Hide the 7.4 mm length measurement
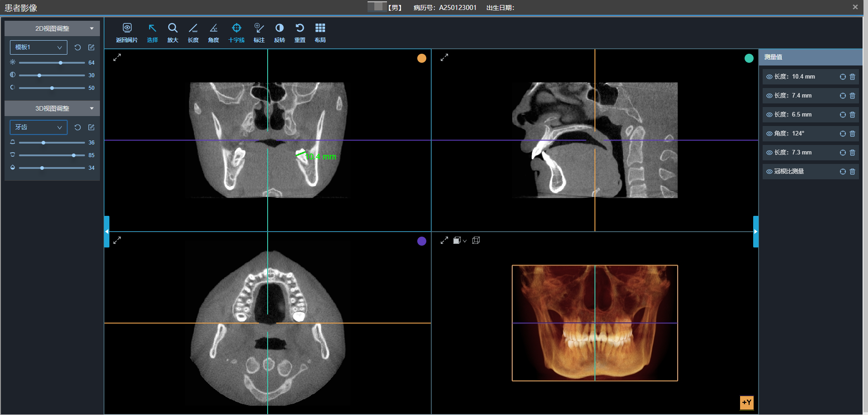Image resolution: width=868 pixels, height=415 pixels. [x=769, y=96]
